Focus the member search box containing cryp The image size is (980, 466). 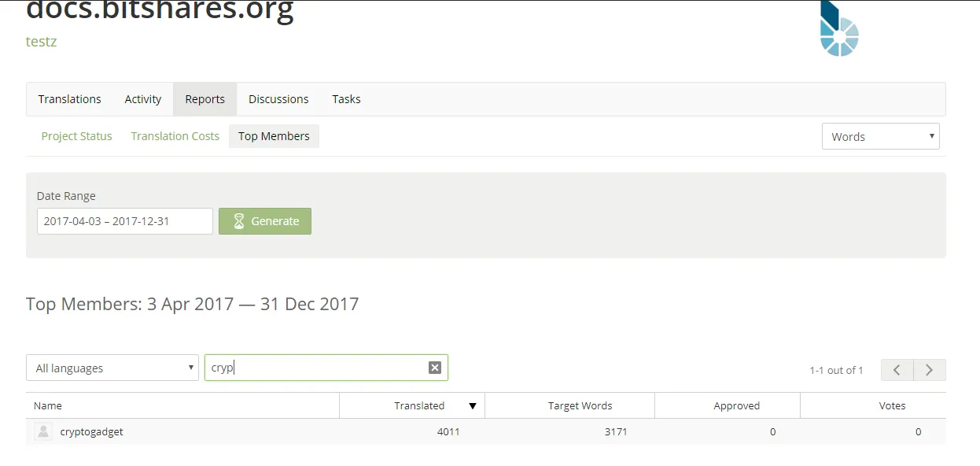[x=326, y=368]
